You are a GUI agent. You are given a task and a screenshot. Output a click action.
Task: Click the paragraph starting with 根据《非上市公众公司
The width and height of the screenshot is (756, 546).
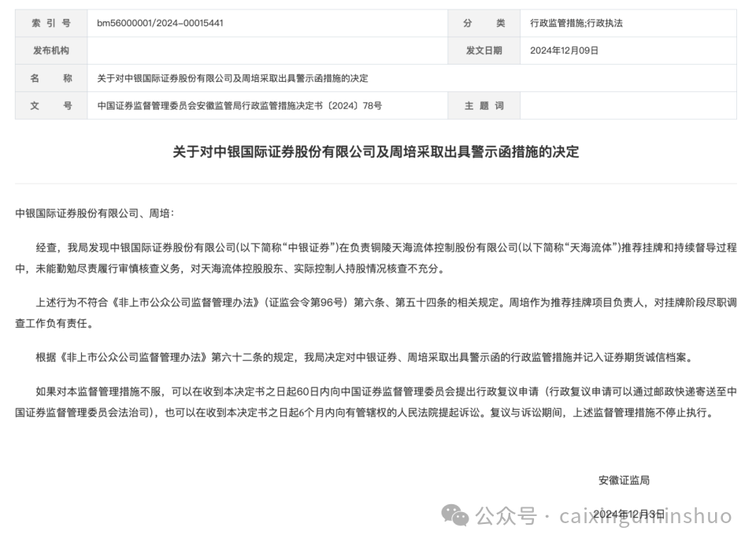pos(365,358)
